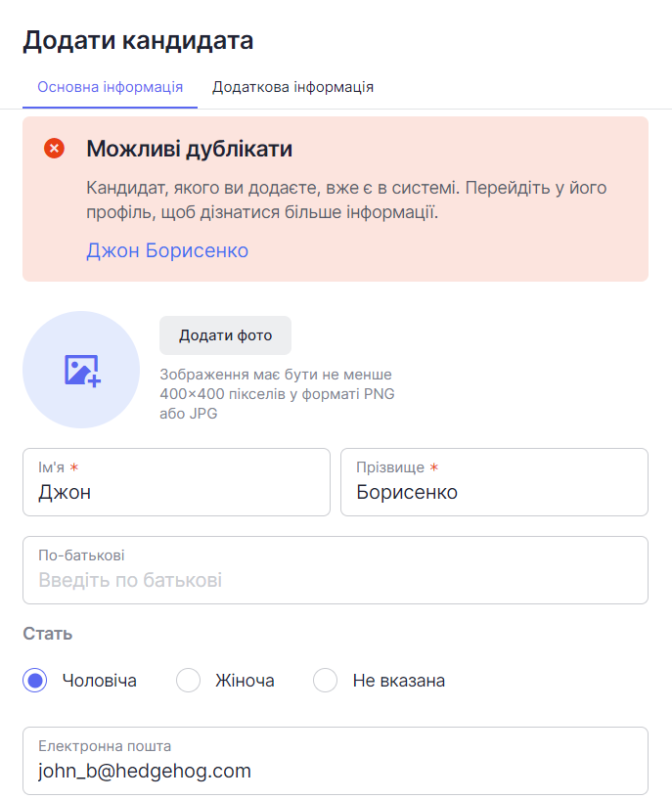Click the Електронна пошта email field
Screen dimensions: 672x799
[336, 761]
